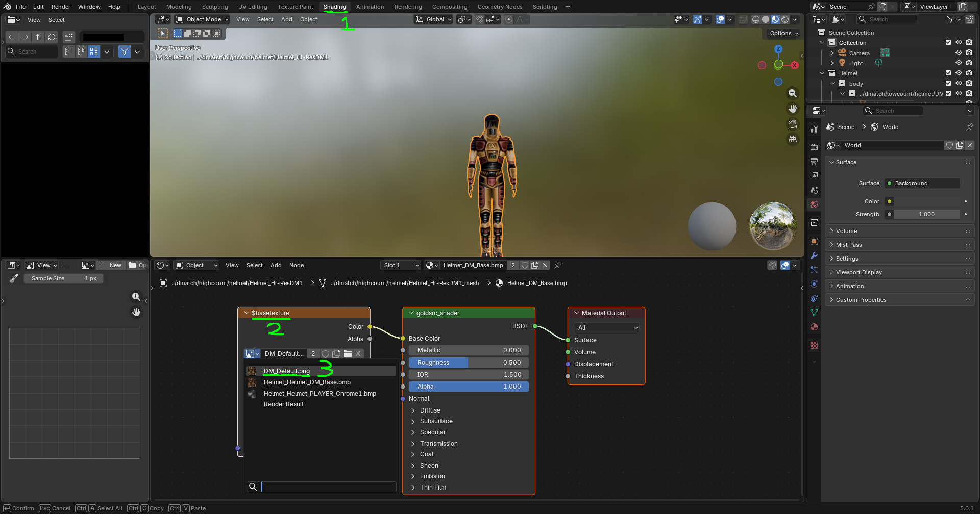Uncheck the Helmet collection checkbox
This screenshot has height=514, width=980.
coord(948,73)
